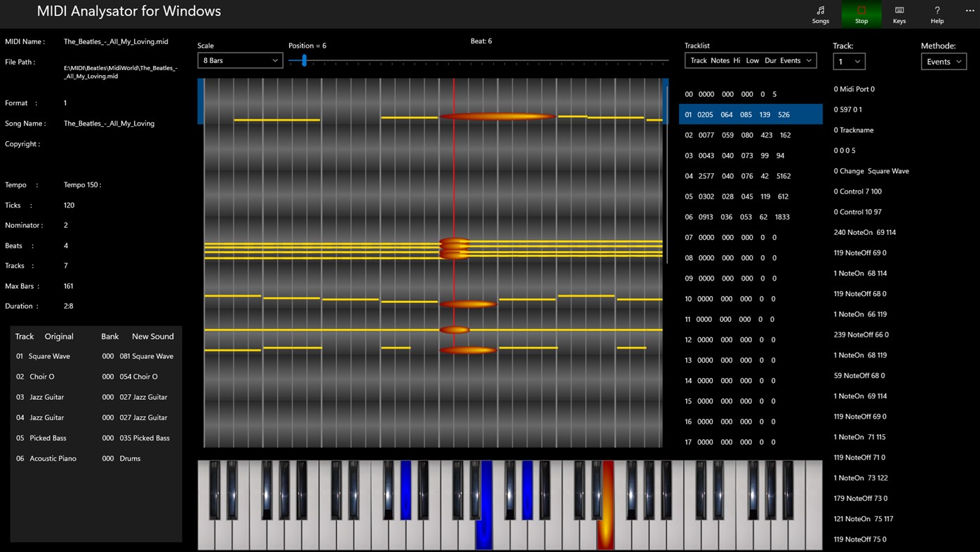This screenshot has height=552, width=980.
Task: Open the Methode dropdown set to Events
Action: click(944, 61)
